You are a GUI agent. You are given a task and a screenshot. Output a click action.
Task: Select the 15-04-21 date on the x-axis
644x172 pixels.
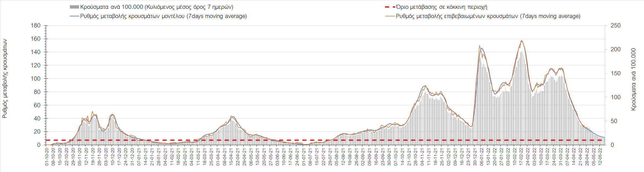(x=231, y=157)
